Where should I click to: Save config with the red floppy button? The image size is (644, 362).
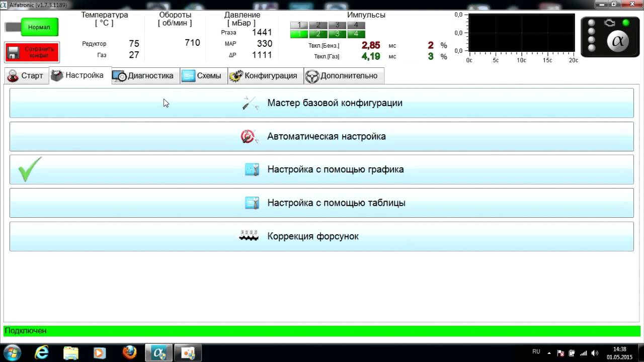[32, 52]
